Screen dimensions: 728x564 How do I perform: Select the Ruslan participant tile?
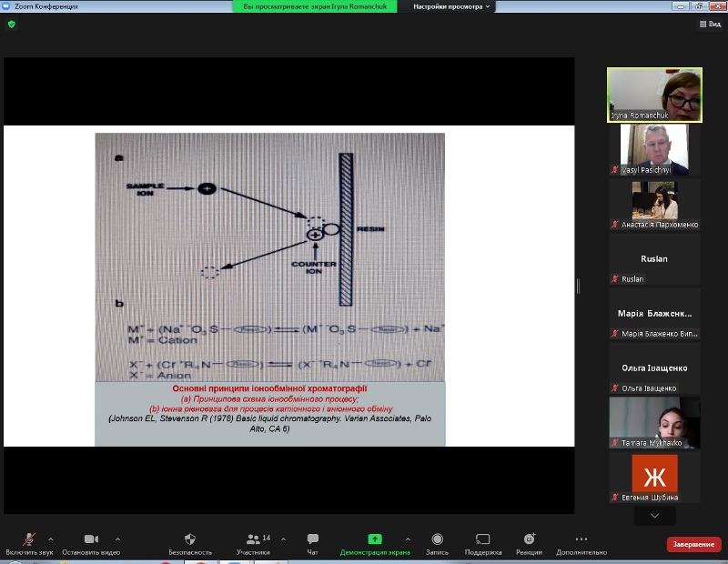point(654,259)
